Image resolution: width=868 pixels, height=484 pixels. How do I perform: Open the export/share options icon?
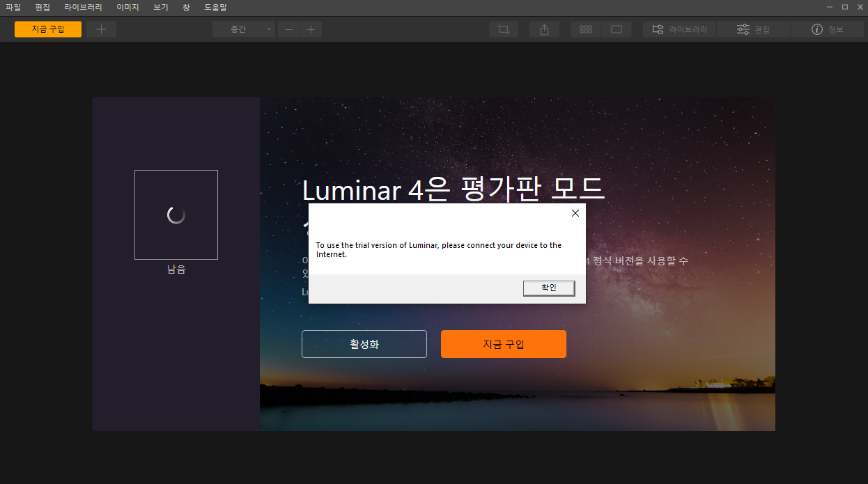(x=544, y=29)
